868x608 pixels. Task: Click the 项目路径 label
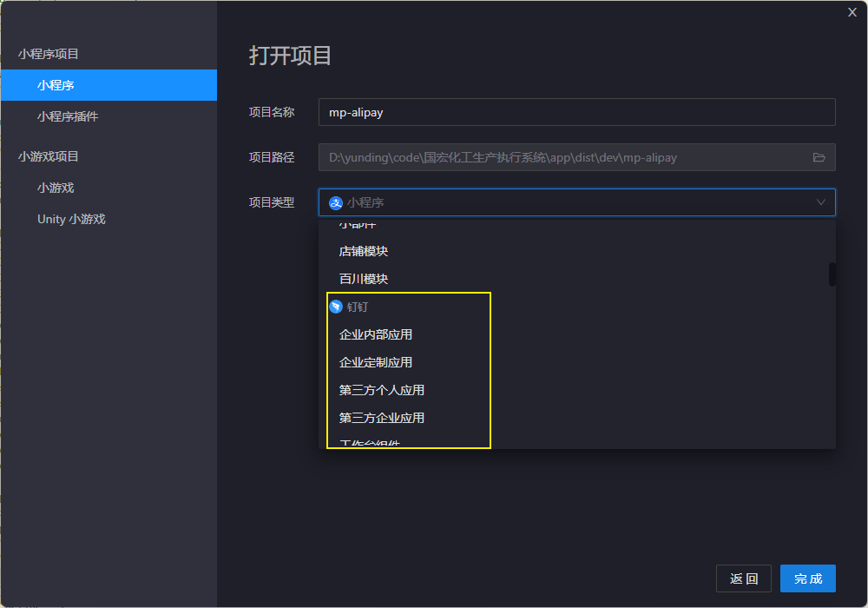(271, 158)
